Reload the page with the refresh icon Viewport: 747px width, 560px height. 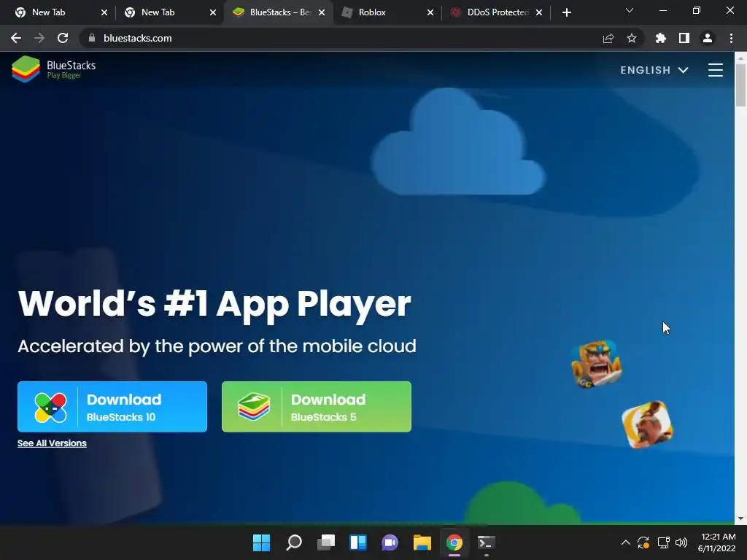[x=63, y=38]
